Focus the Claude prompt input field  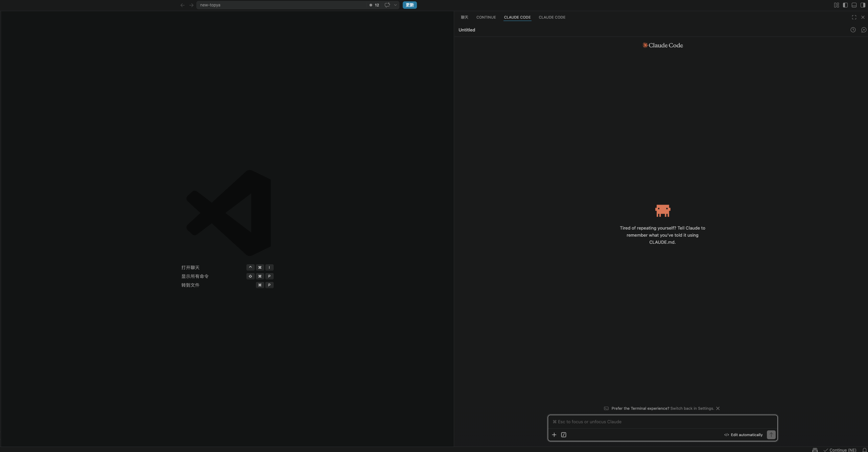662,422
